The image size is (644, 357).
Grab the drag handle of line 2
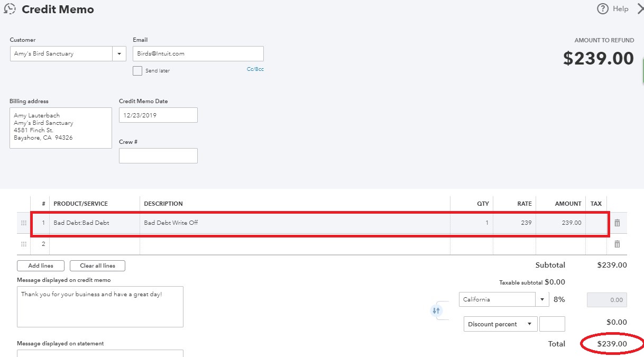23,244
